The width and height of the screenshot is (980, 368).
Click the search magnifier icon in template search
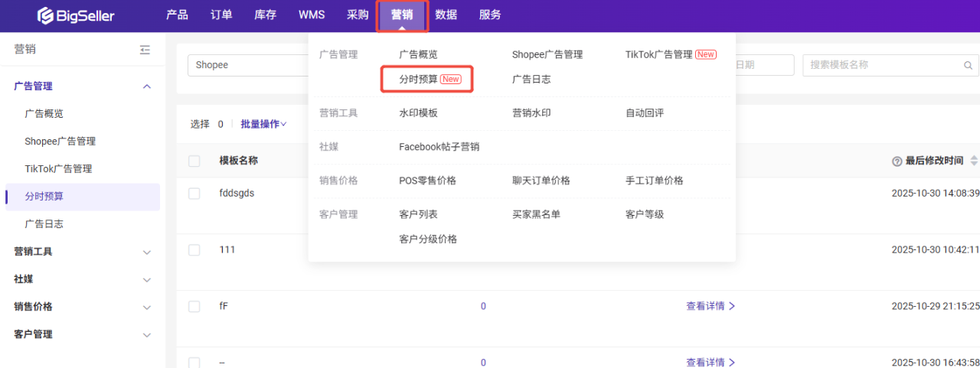(968, 66)
